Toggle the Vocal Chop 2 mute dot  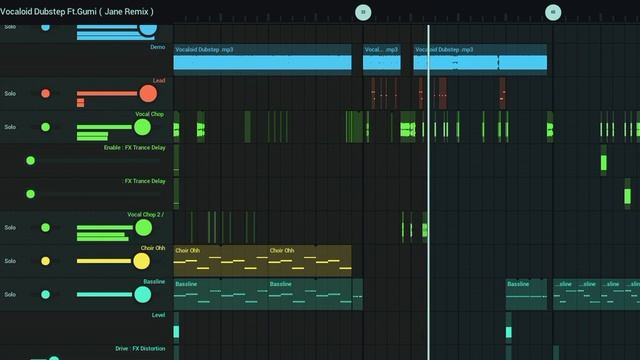point(46,227)
